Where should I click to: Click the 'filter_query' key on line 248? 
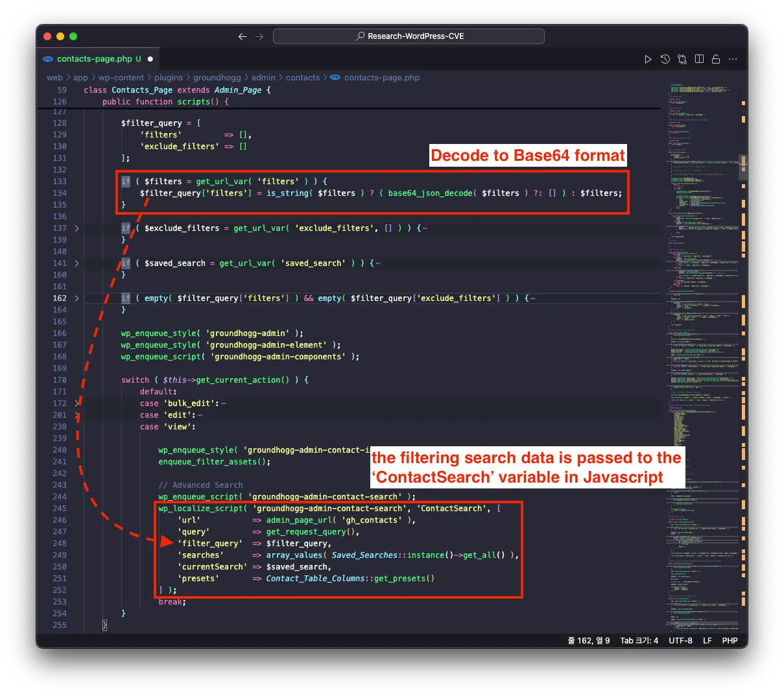[210, 544]
